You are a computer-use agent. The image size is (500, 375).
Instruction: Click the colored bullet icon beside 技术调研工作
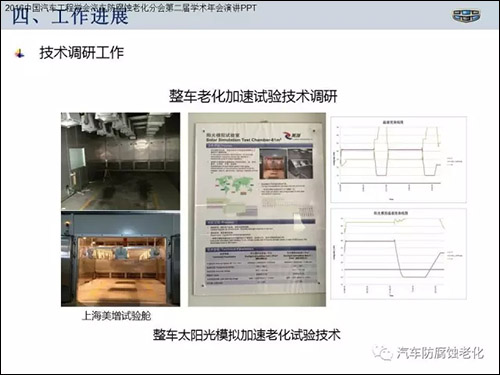coord(20,53)
